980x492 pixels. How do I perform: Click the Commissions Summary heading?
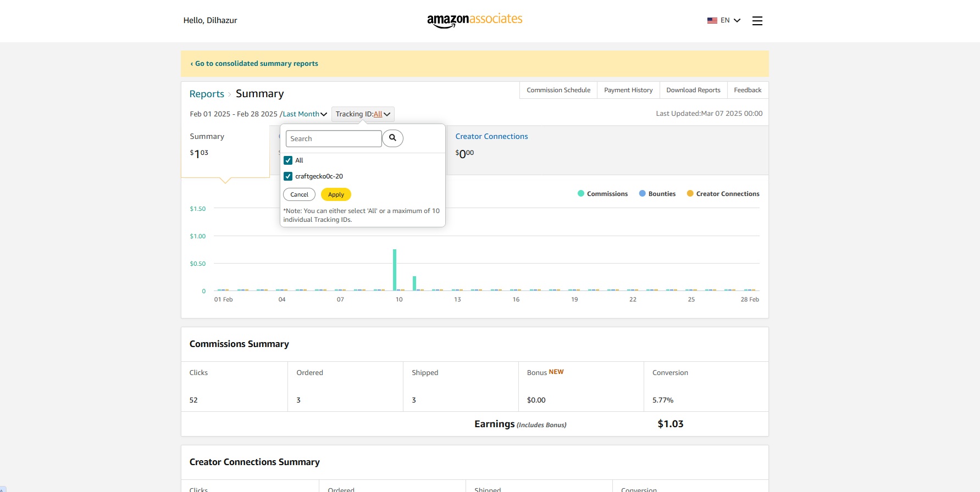[239, 344]
